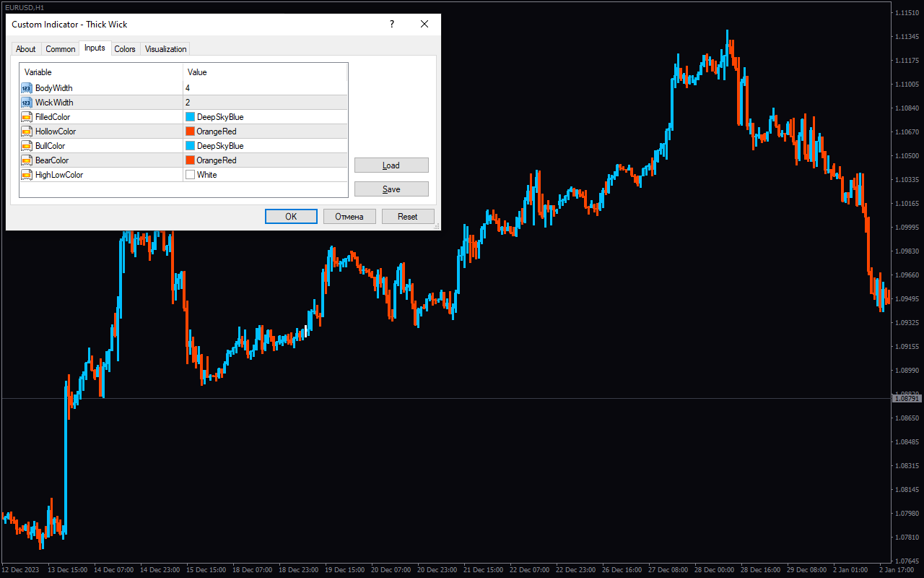Select the FilledColor variable name
The width and height of the screenshot is (924, 578).
coord(53,117)
